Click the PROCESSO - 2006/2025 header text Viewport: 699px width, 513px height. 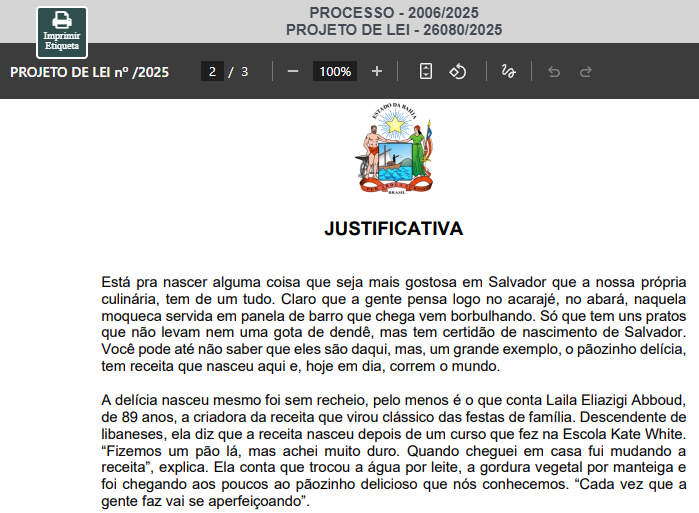click(393, 12)
